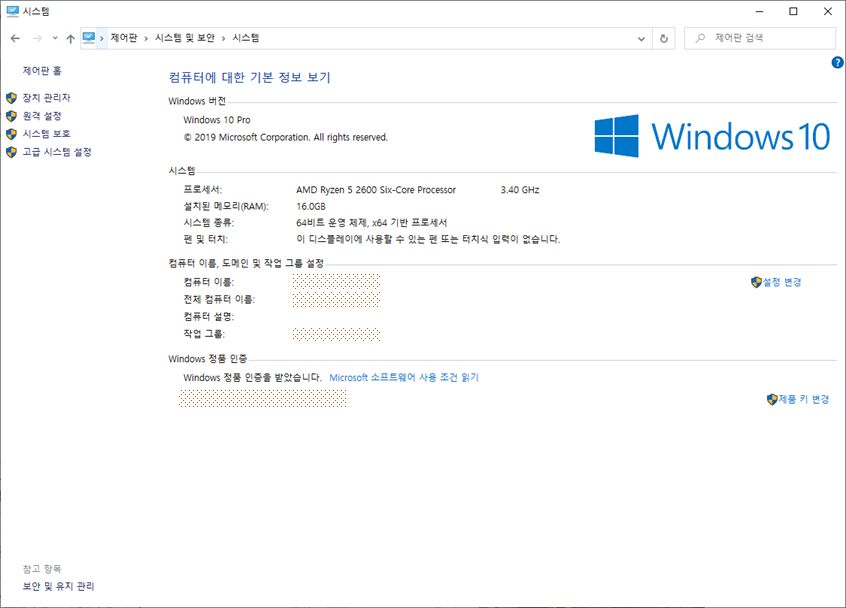Click the pen and touch status text

coord(428,239)
